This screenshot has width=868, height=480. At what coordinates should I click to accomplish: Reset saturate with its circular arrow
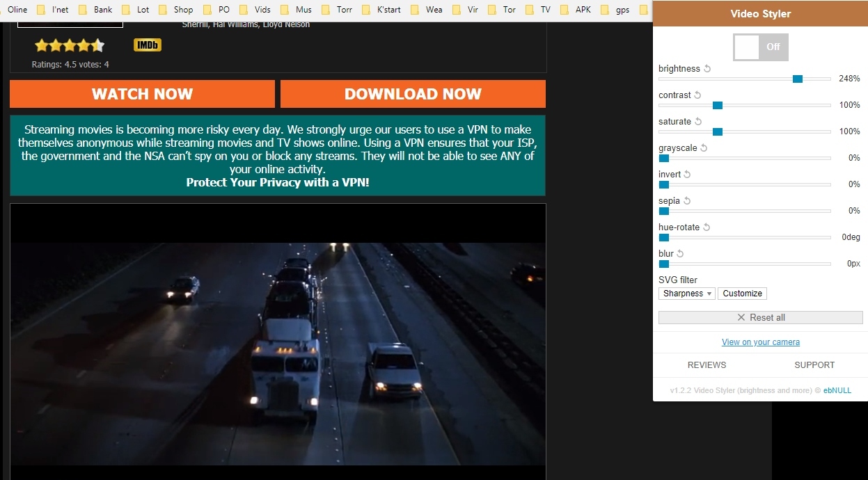coord(698,122)
